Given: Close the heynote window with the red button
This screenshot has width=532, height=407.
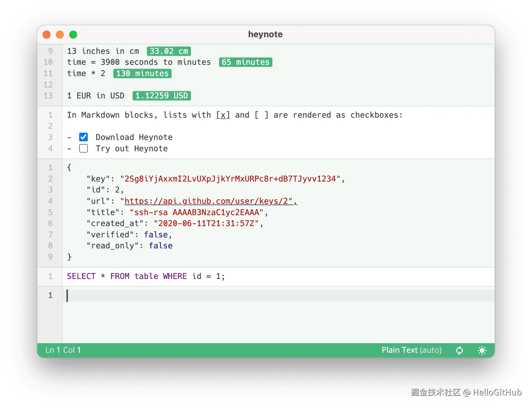Looking at the screenshot, I should (x=47, y=35).
